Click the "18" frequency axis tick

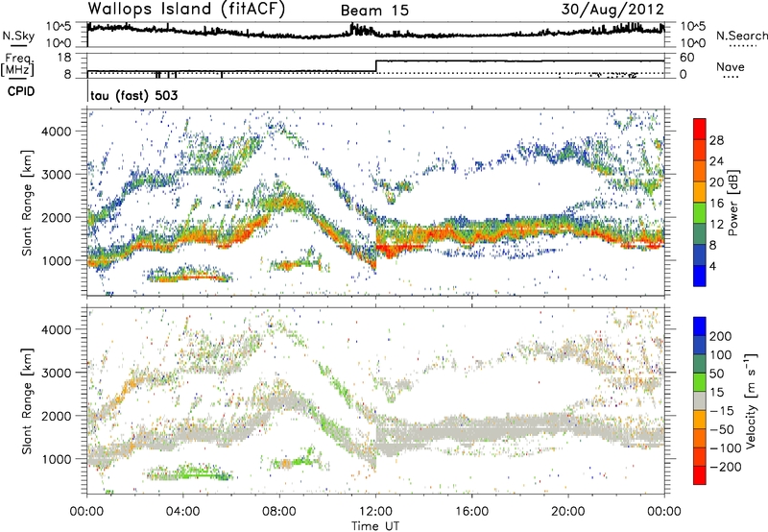pyautogui.click(x=64, y=58)
